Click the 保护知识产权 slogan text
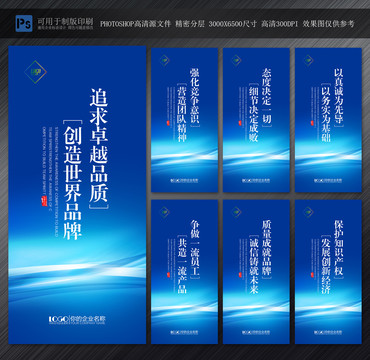The height and width of the screenshot is (360, 370). pyautogui.click(x=339, y=249)
